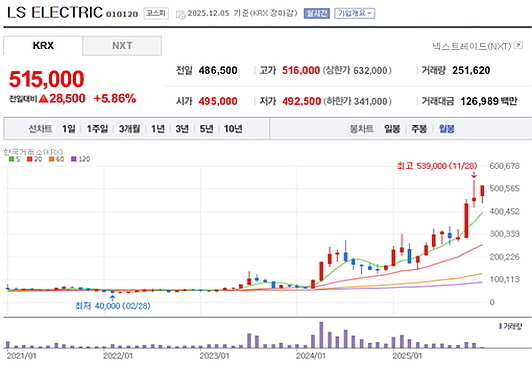
Task: Click the 600,678 price axis label
Action: point(505,166)
